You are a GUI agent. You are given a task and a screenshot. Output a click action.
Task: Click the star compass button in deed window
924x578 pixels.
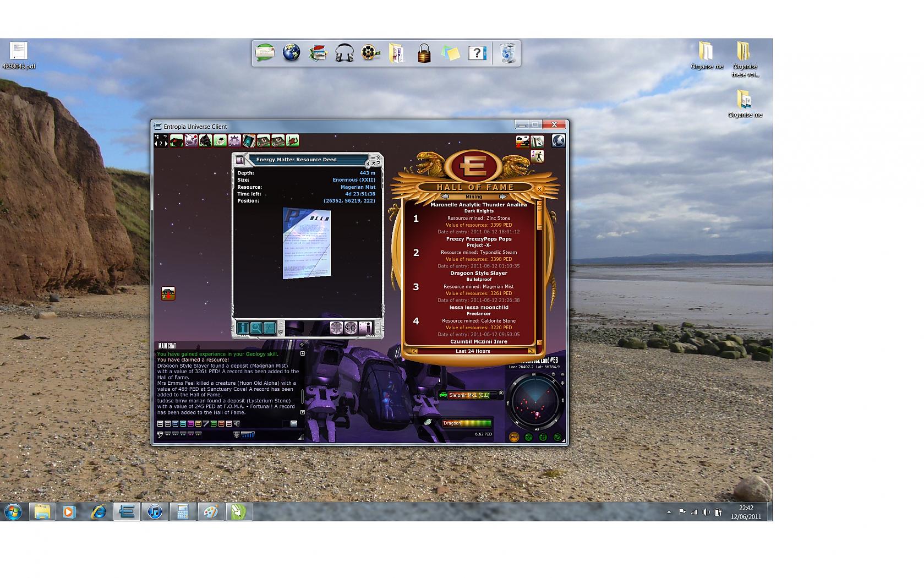(x=337, y=328)
